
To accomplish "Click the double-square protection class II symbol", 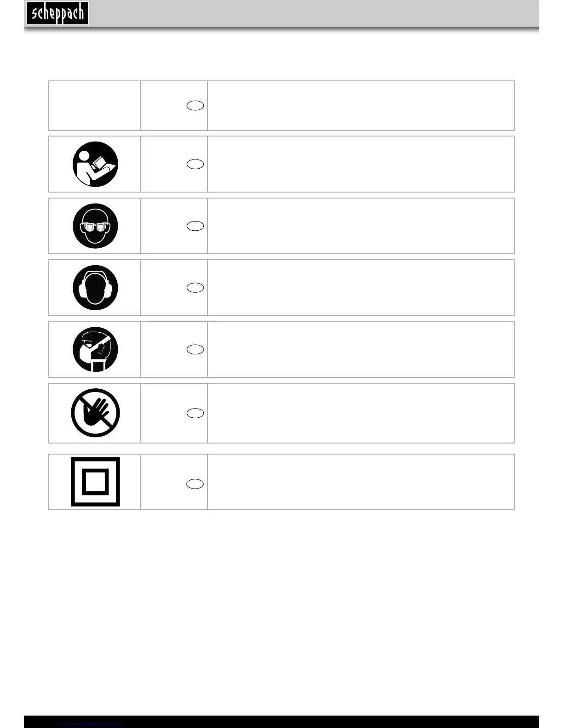I will click(x=95, y=482).
